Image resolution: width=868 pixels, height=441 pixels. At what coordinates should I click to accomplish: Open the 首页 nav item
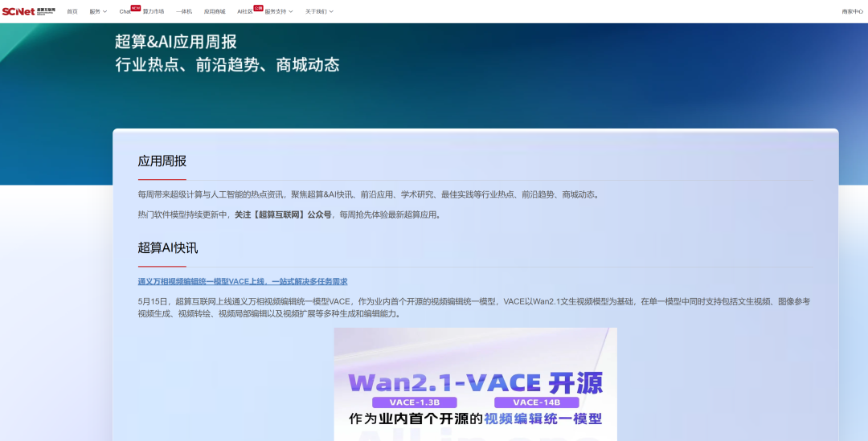point(72,11)
